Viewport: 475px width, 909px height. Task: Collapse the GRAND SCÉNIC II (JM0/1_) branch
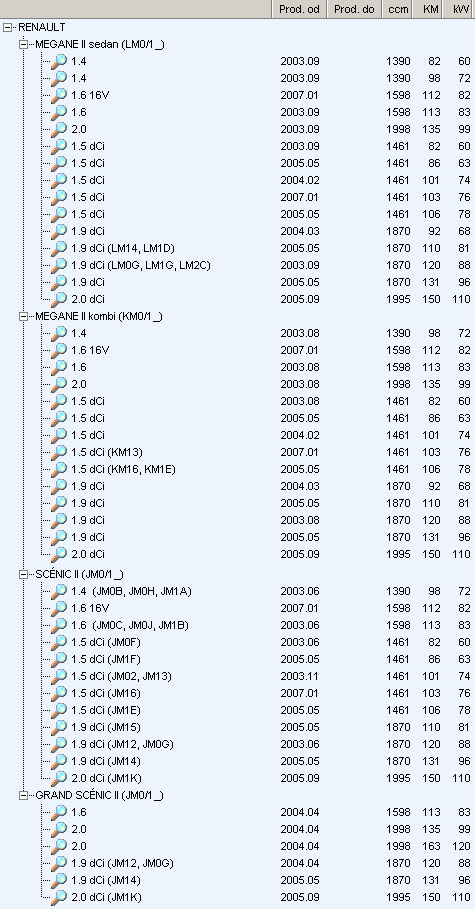(x=23, y=795)
